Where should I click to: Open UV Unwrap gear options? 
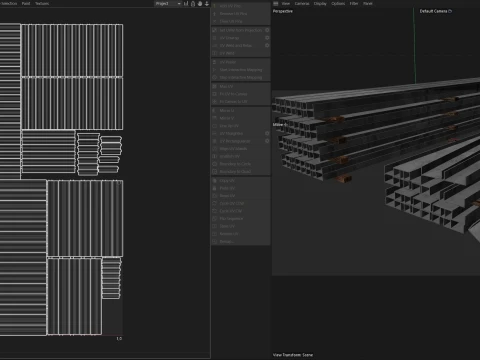267,38
